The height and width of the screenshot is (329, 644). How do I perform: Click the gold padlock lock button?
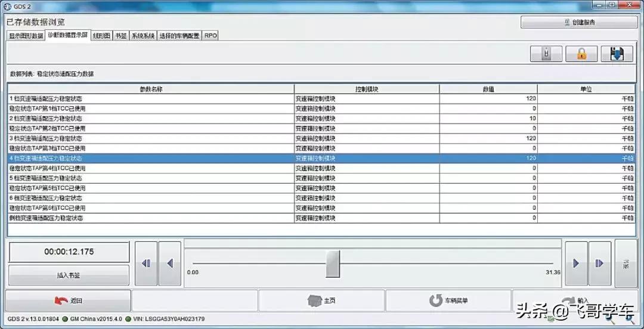pyautogui.click(x=581, y=54)
